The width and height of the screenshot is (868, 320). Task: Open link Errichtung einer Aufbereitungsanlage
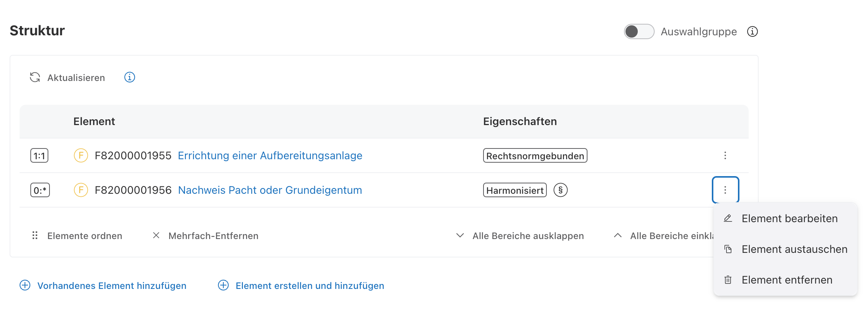point(270,156)
